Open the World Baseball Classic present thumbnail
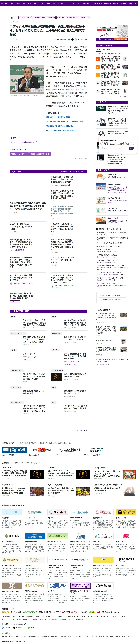This screenshot has width=138, height=644. pos(101,108)
